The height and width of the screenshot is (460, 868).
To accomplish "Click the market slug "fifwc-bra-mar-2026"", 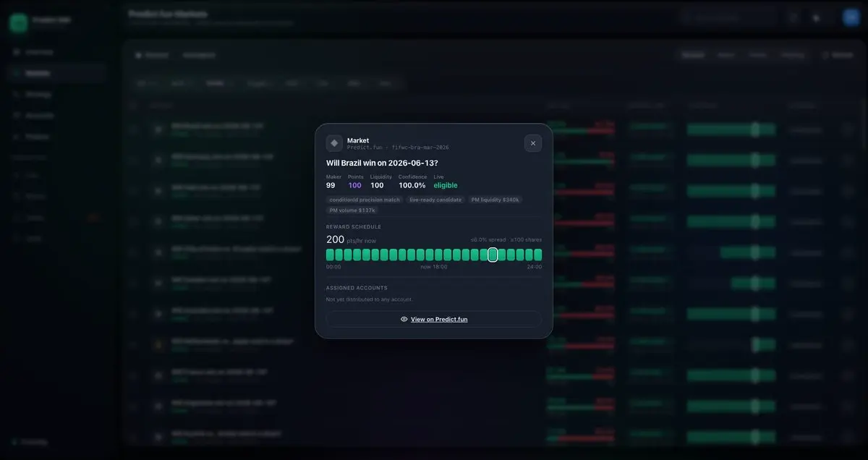I will 420,148.
